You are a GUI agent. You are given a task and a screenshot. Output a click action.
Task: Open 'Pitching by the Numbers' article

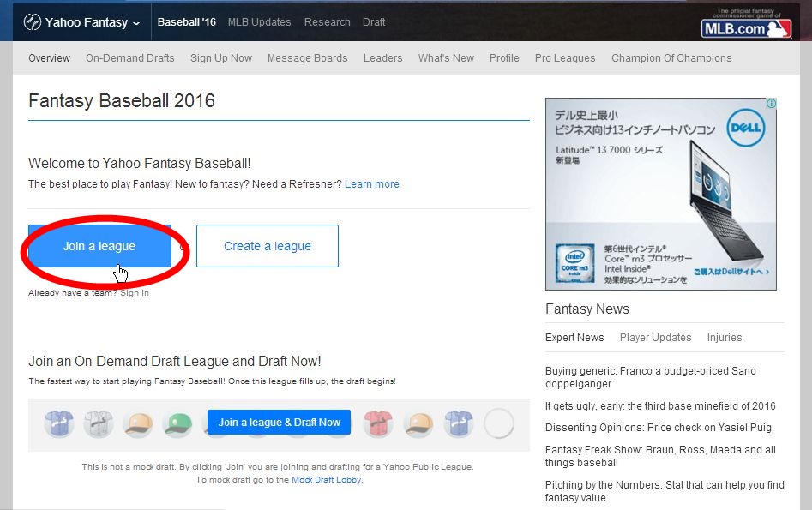[x=665, y=491]
